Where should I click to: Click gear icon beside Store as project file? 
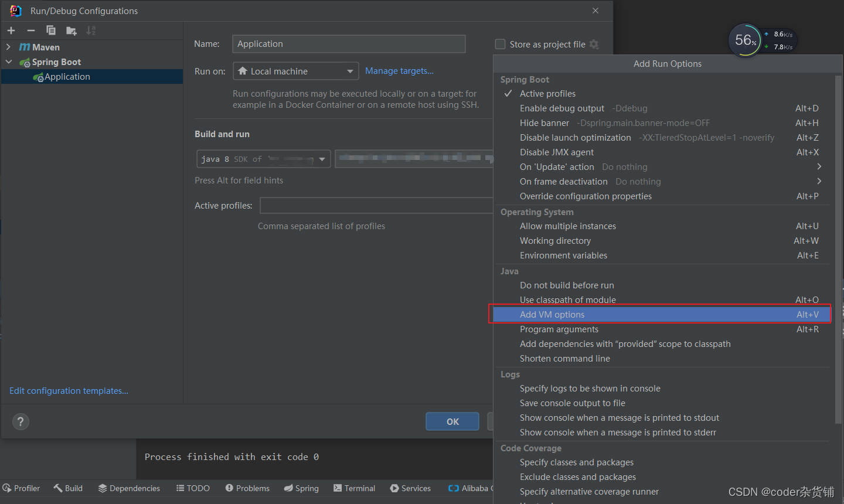[x=594, y=44]
